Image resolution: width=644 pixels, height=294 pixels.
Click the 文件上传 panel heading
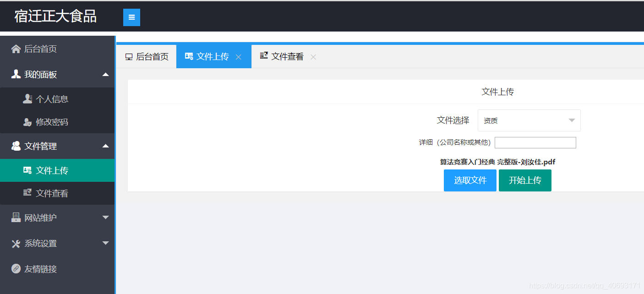(498, 92)
